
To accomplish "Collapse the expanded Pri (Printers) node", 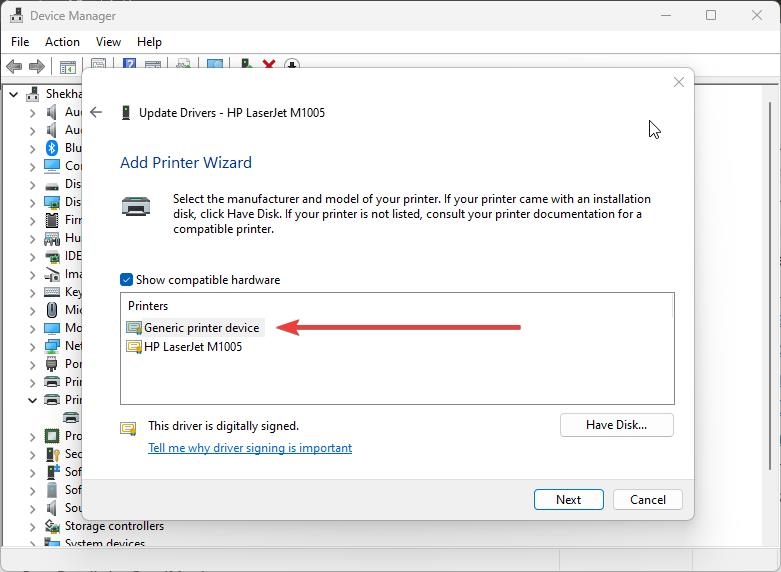I will click(x=32, y=400).
